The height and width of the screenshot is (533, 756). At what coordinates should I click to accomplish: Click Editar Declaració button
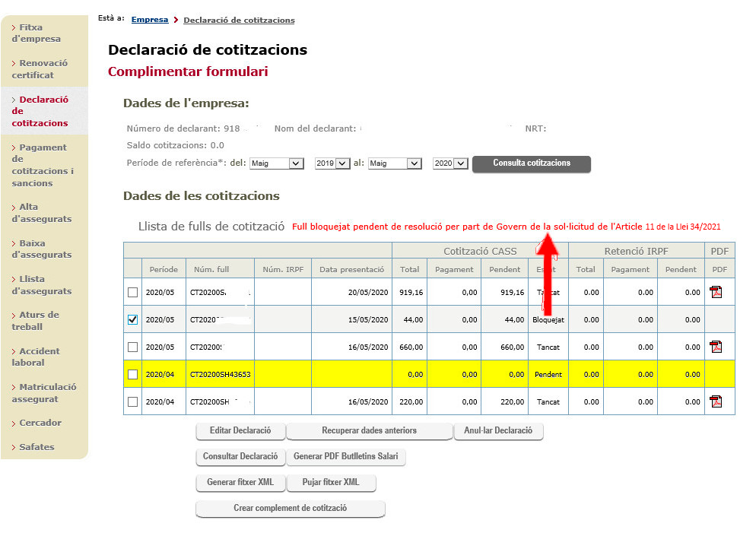240,431
